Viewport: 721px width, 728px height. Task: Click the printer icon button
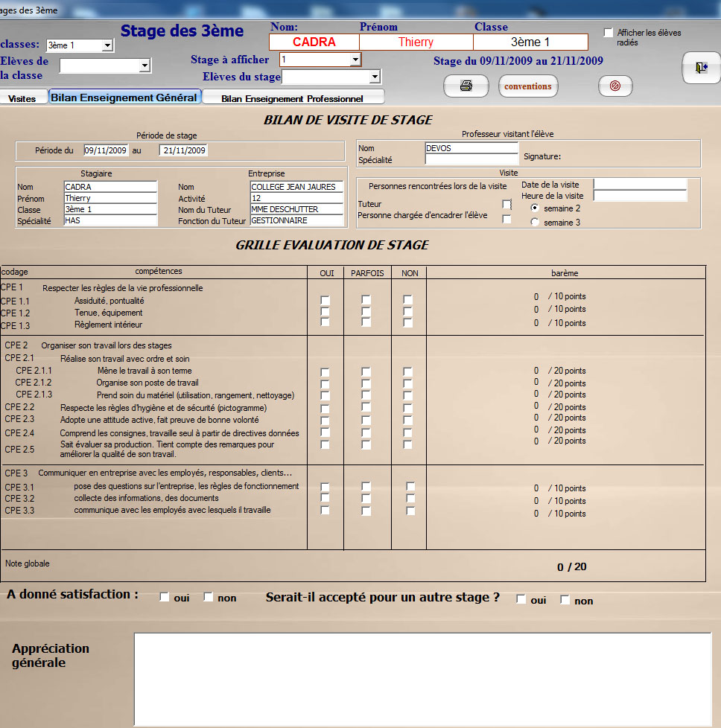tap(466, 86)
